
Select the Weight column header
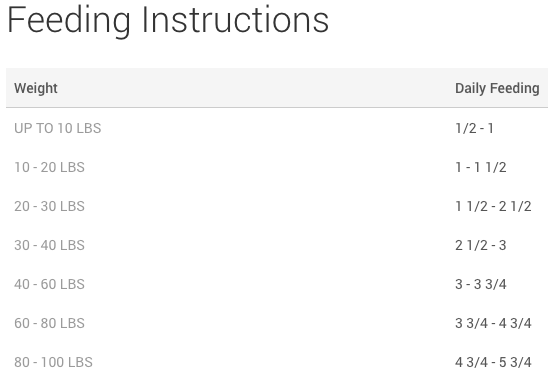click(x=36, y=88)
